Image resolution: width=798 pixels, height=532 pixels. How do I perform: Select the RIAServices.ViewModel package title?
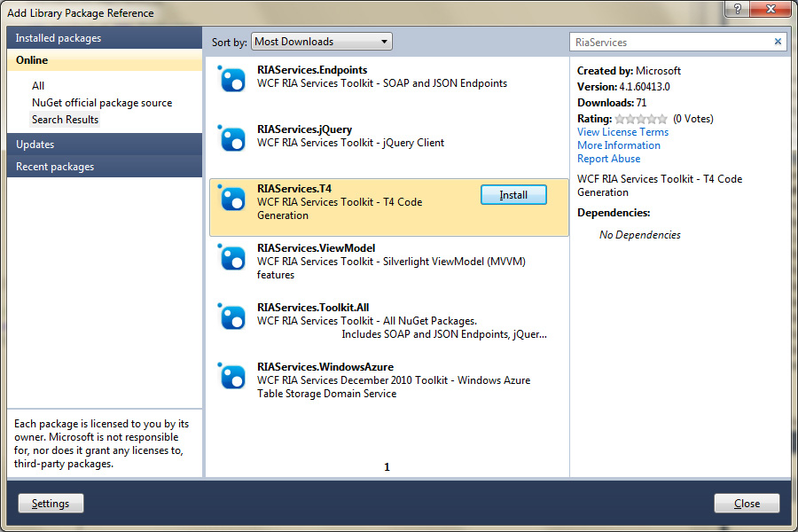point(316,248)
